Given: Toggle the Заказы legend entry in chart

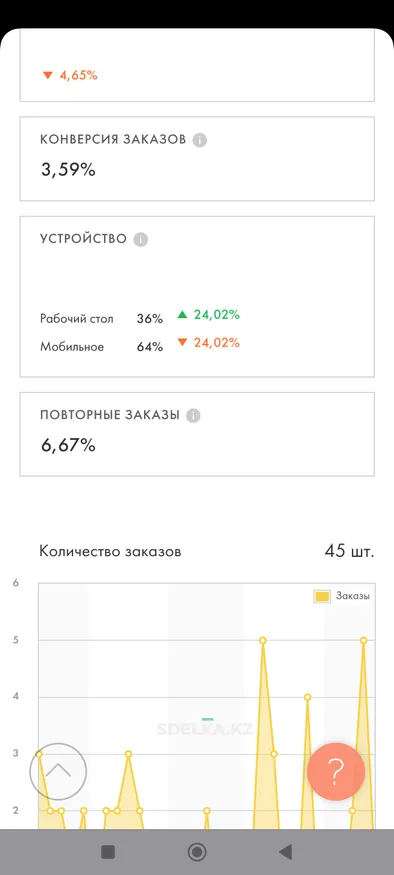Looking at the screenshot, I should pos(342,596).
